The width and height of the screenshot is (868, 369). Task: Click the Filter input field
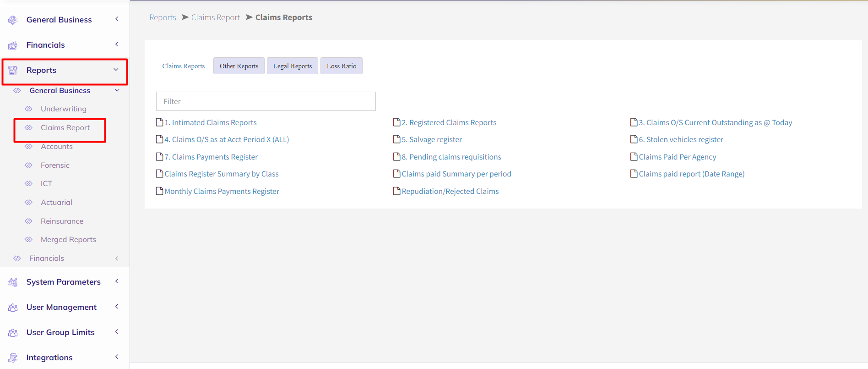[x=266, y=101]
